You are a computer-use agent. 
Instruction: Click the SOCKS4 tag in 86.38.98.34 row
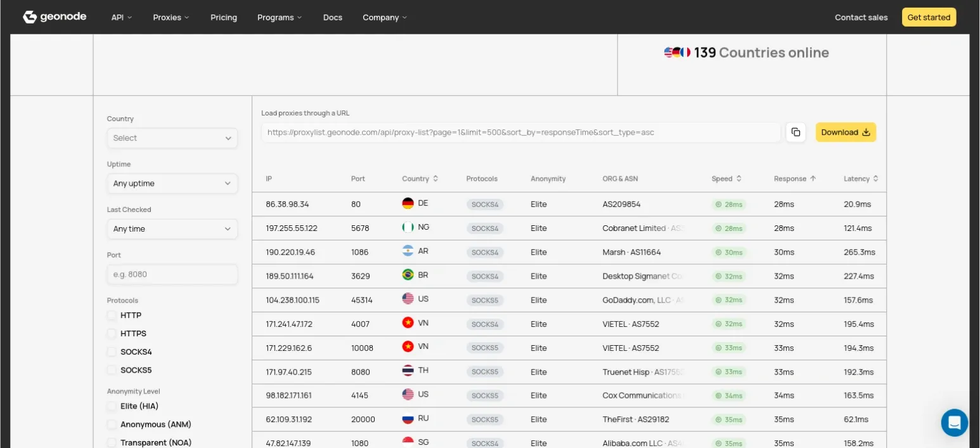[x=485, y=204]
